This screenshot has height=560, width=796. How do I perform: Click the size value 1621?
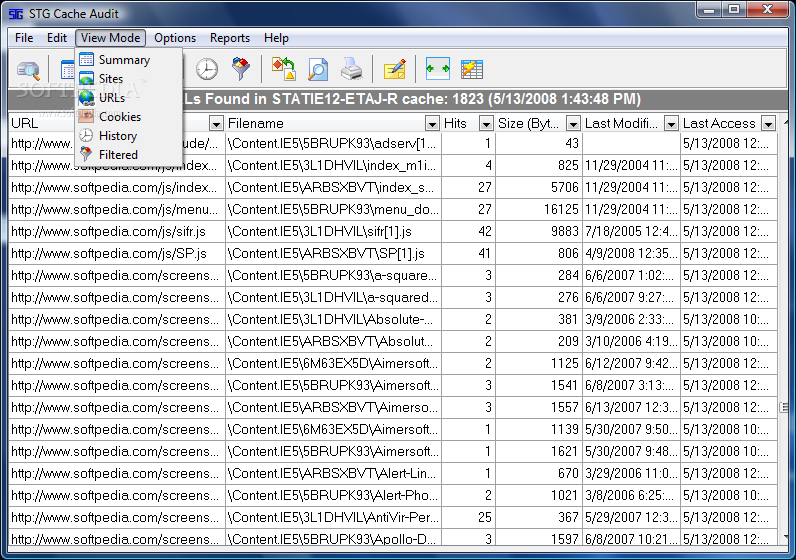(x=565, y=451)
